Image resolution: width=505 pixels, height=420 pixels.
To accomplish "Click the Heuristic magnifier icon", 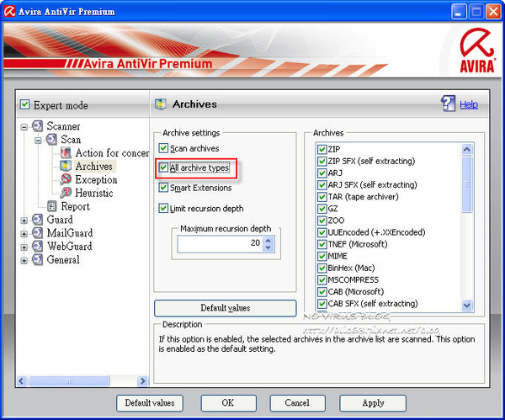I will 66,193.
